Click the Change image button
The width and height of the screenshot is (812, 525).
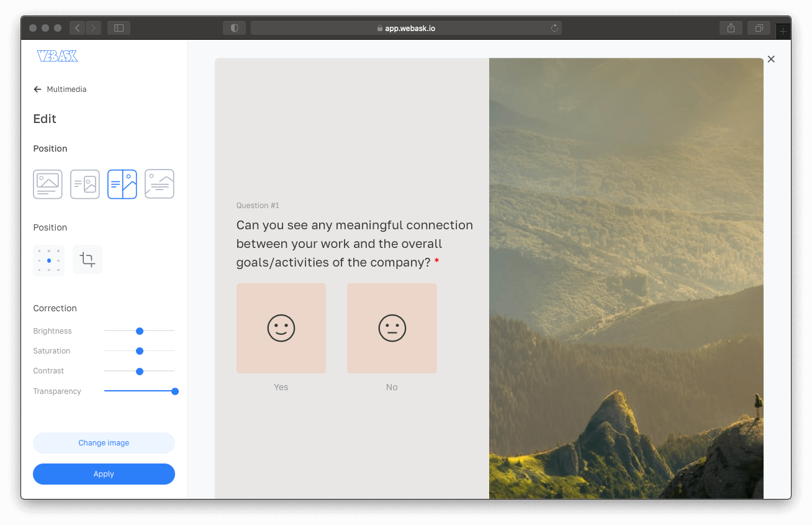pyautogui.click(x=104, y=443)
